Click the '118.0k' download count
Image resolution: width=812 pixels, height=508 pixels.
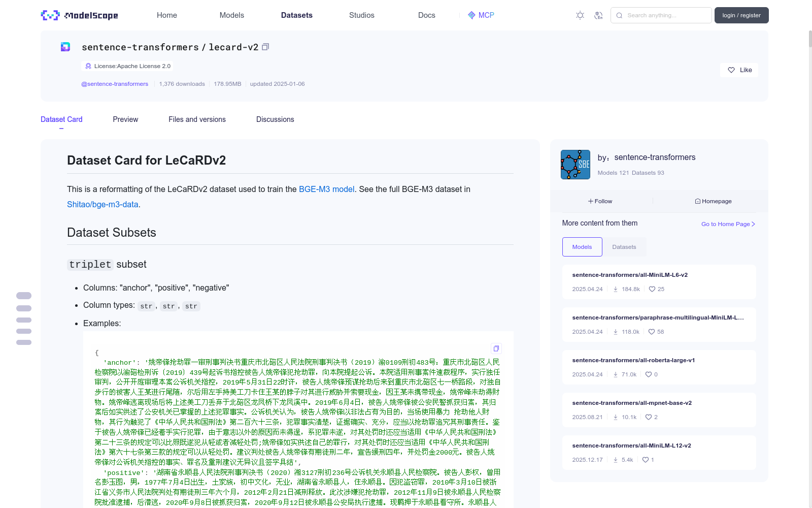coord(630,332)
